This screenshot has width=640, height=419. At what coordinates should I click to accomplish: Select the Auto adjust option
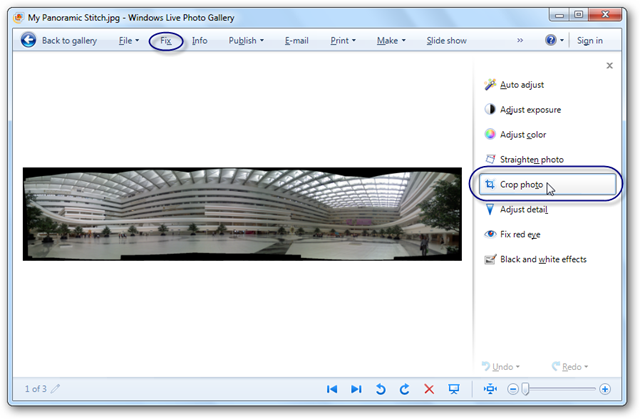pyautogui.click(x=522, y=85)
